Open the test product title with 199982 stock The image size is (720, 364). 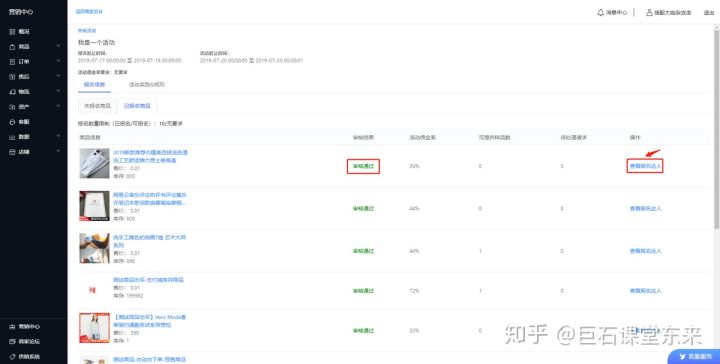point(148,280)
